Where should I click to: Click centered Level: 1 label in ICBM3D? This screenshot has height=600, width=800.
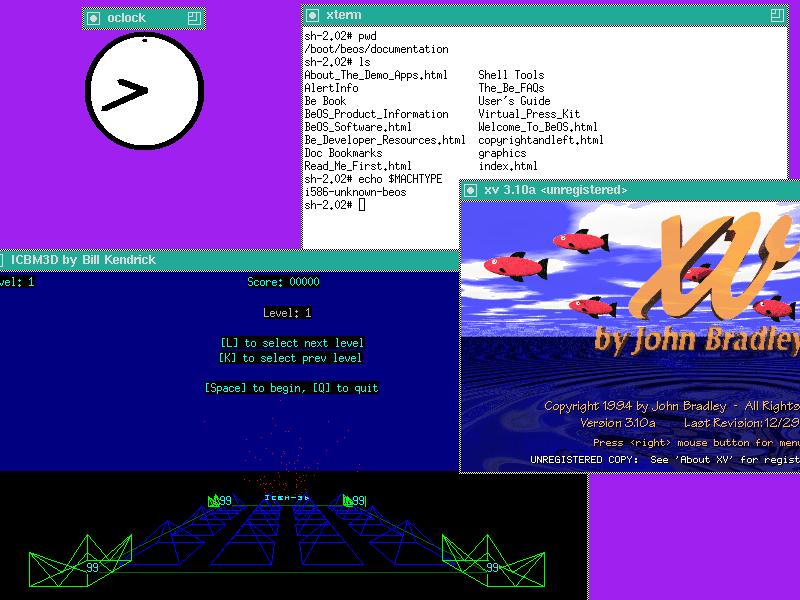tap(287, 313)
